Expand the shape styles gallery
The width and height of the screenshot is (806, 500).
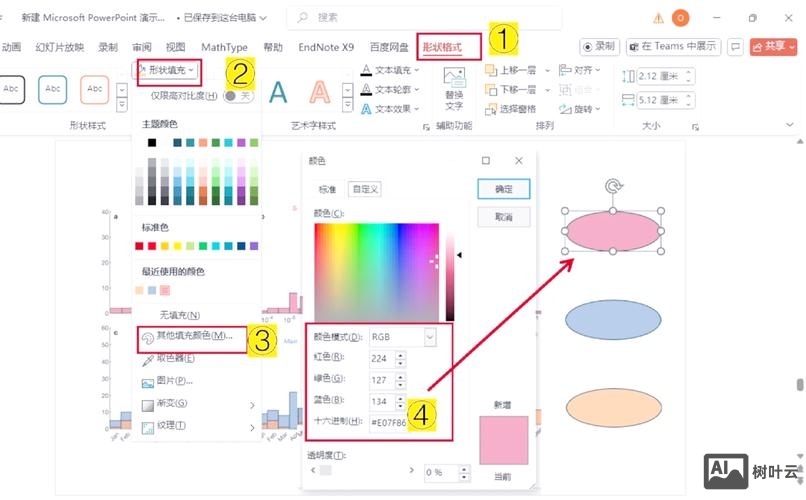[x=122, y=105]
